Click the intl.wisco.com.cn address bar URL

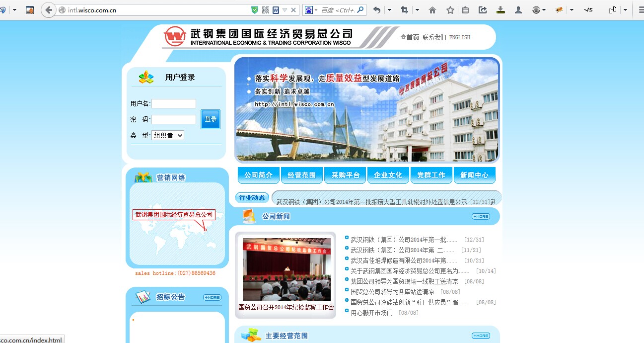92,10
